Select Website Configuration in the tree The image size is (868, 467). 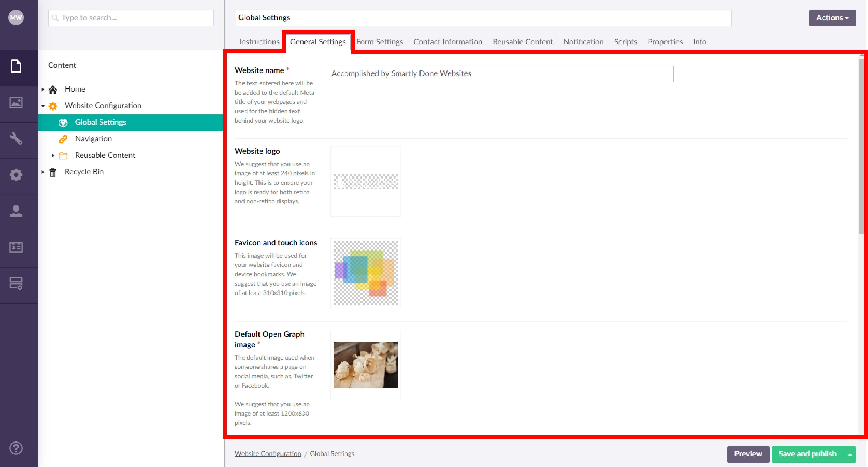click(103, 105)
